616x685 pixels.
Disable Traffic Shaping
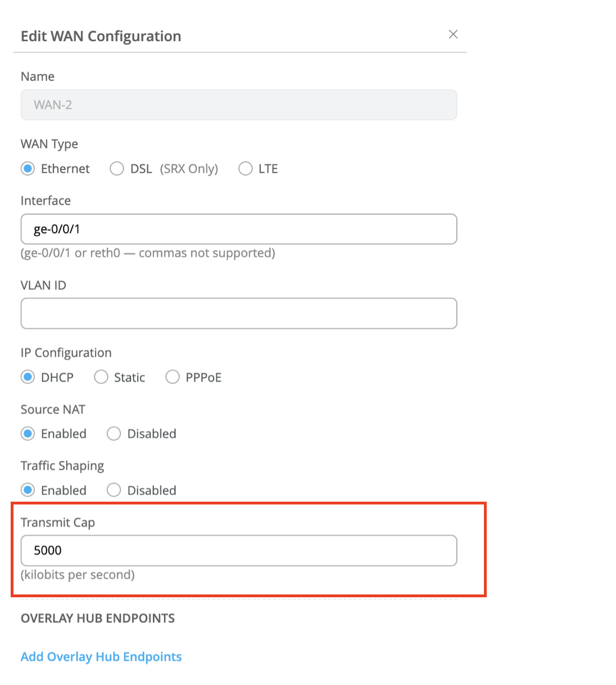114,490
